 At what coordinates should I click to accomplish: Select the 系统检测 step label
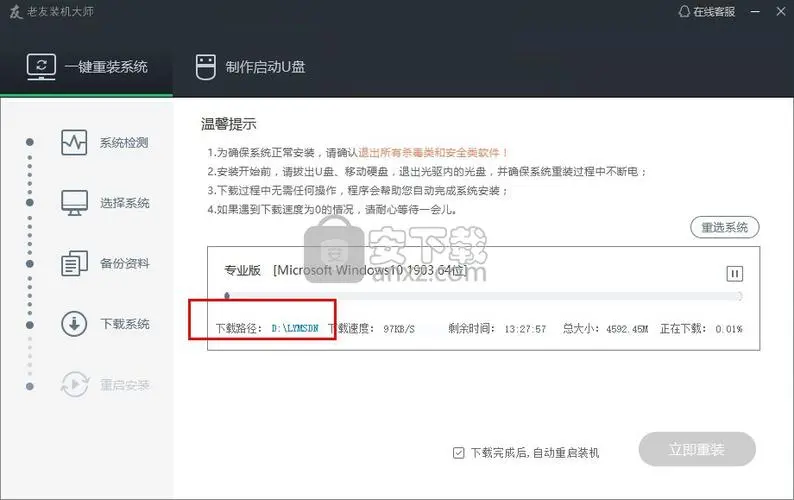[x=124, y=143]
